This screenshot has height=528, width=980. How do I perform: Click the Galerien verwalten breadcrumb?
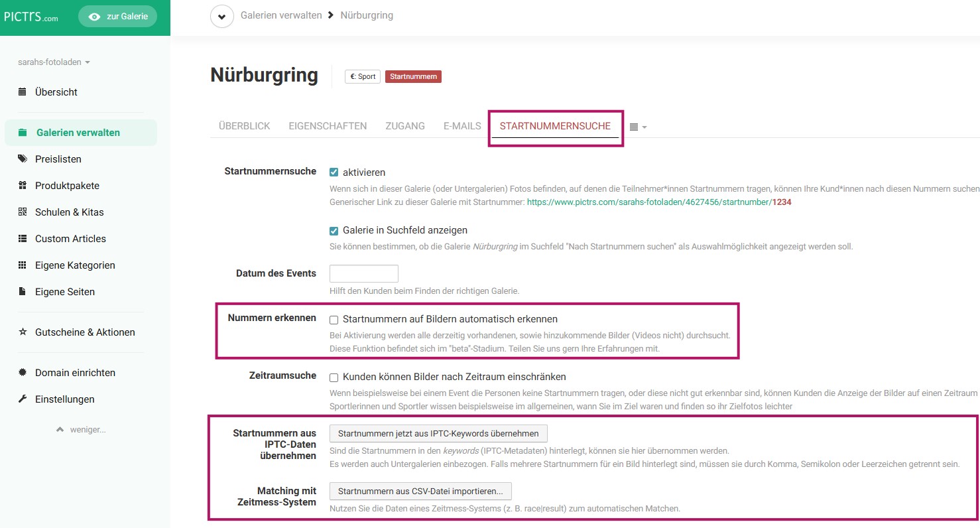tap(281, 15)
